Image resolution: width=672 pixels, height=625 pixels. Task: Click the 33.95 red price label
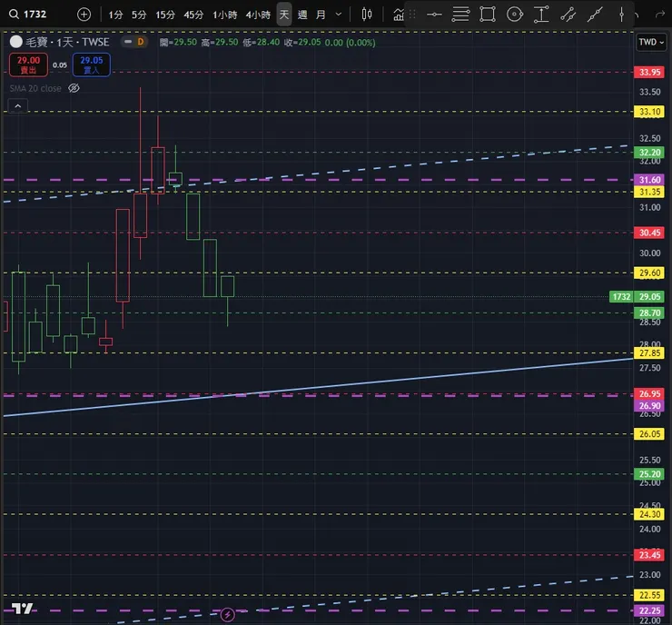tap(649, 72)
